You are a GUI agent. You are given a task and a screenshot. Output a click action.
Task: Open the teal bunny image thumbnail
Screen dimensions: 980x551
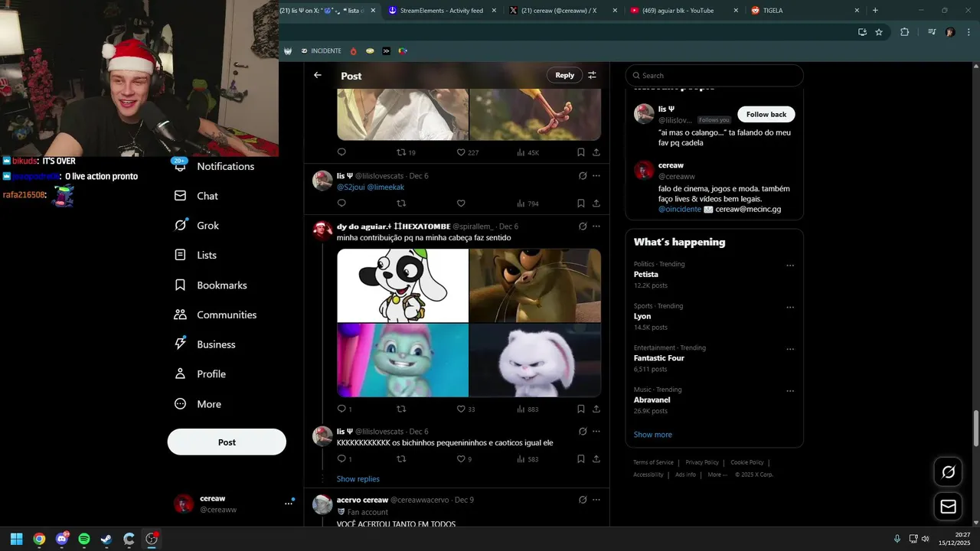(403, 360)
